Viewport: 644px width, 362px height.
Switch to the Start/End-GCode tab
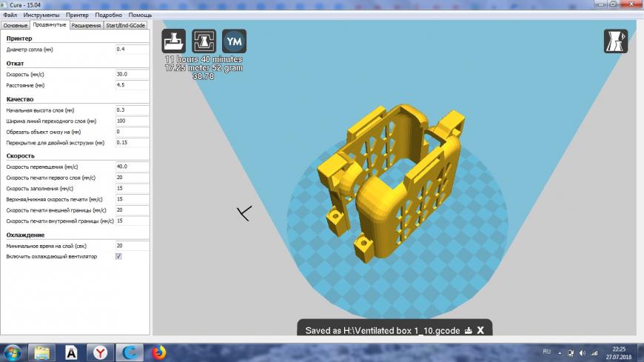125,25
